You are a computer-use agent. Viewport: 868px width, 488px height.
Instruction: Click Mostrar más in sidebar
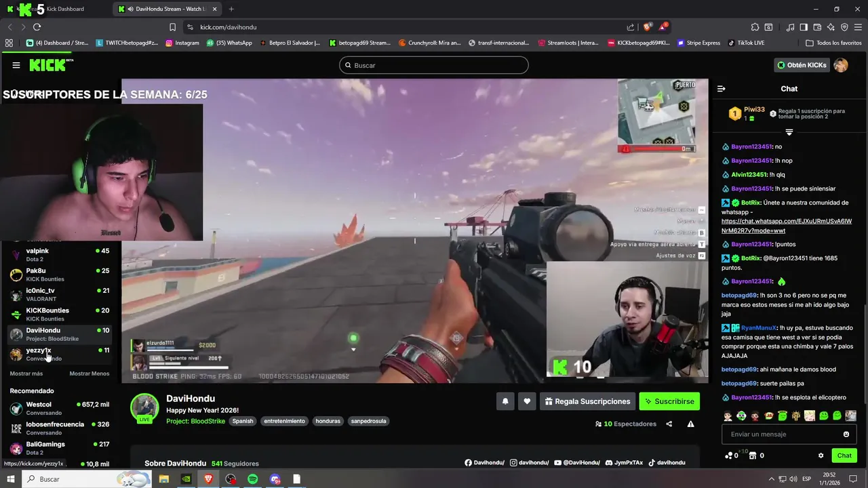26,373
